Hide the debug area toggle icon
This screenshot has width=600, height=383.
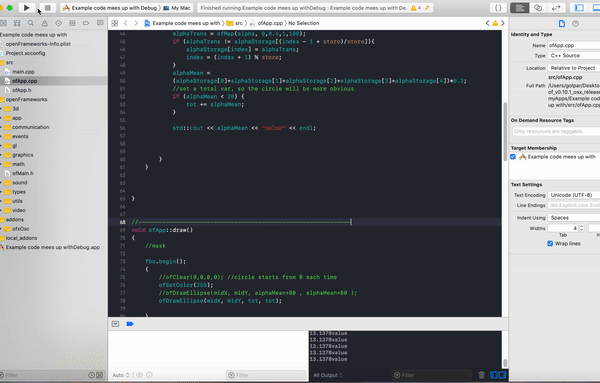[x=115, y=324]
